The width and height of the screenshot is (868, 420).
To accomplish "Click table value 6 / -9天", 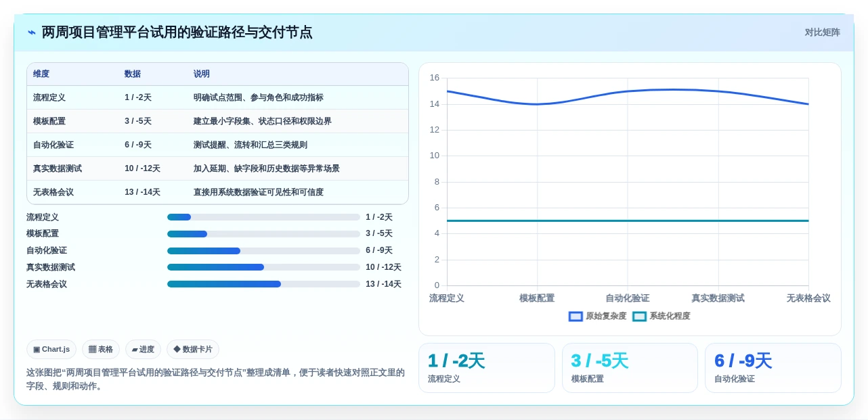I will pos(138,145).
